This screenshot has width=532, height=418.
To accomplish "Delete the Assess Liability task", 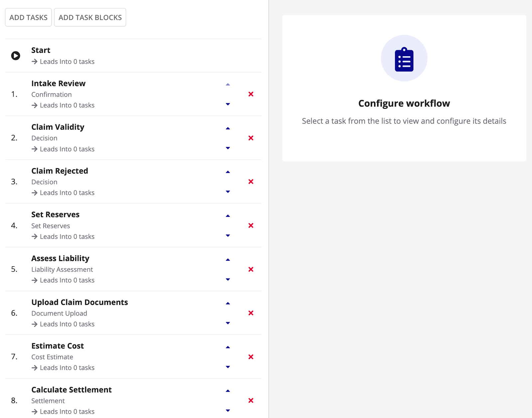I will [251, 269].
